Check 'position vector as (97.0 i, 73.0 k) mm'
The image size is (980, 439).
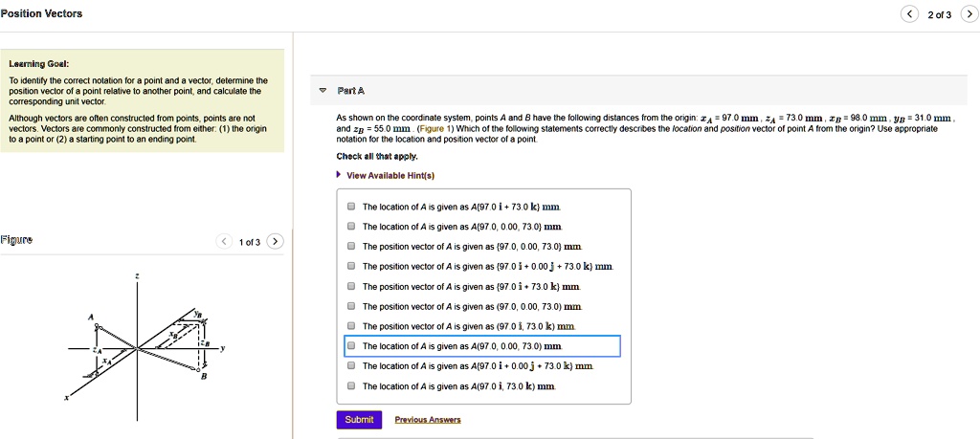pyautogui.click(x=351, y=326)
